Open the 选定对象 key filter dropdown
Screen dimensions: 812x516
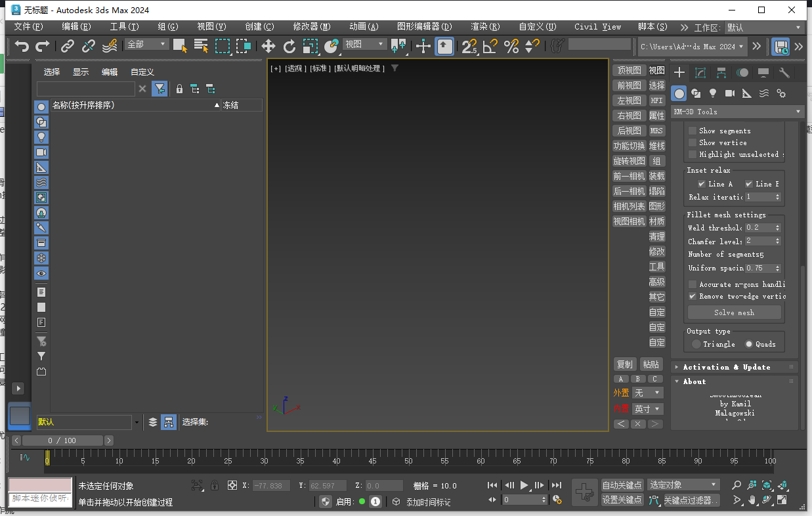tap(683, 484)
